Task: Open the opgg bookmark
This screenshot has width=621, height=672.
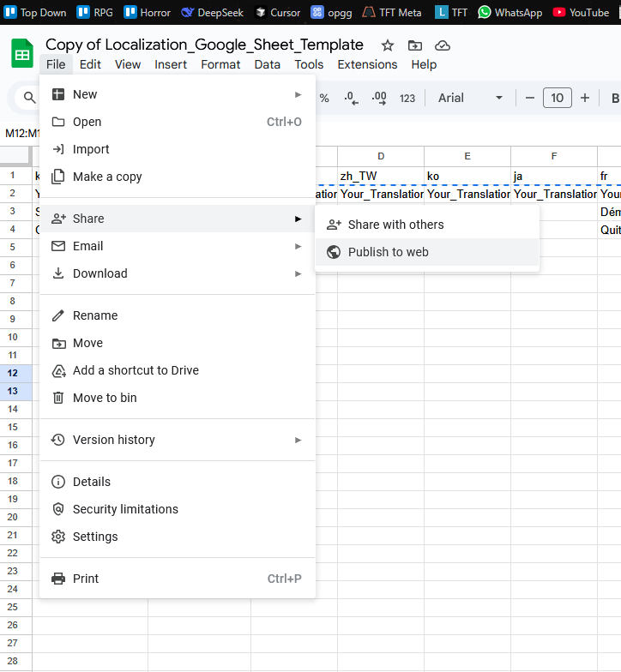Action: [x=331, y=12]
